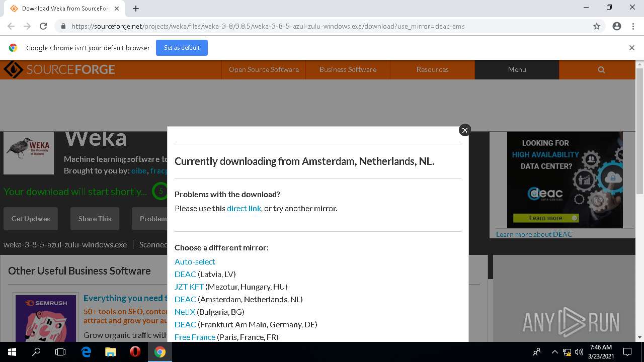The width and height of the screenshot is (644, 362).
Task: Select the DEAC Frankfurt mirror
Action: (x=185, y=324)
